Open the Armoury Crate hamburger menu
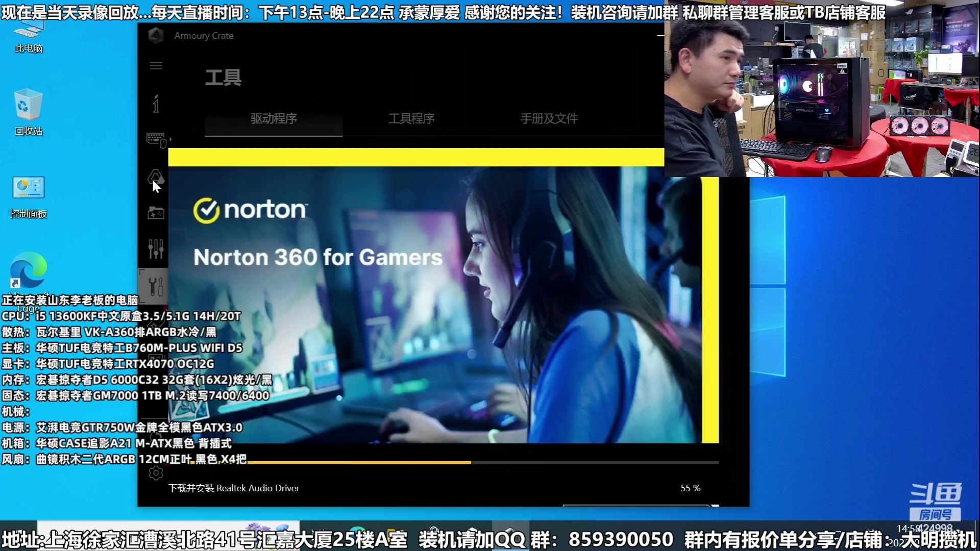The width and height of the screenshot is (980, 551). (x=156, y=66)
